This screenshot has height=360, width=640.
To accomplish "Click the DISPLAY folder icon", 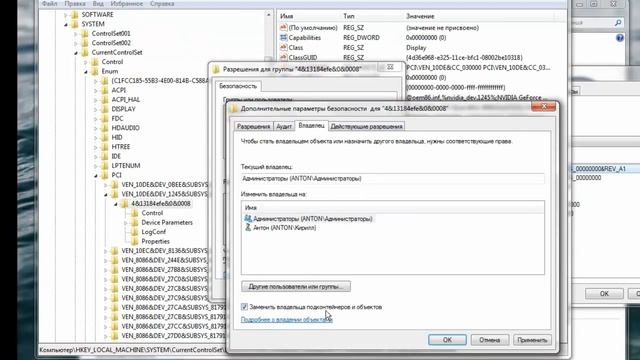I will coord(105,109).
